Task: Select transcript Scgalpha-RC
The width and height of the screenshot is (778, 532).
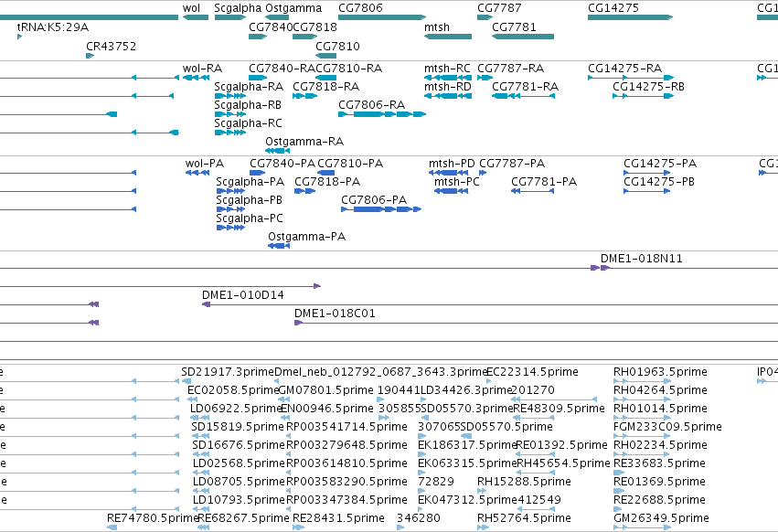Action: point(230,133)
